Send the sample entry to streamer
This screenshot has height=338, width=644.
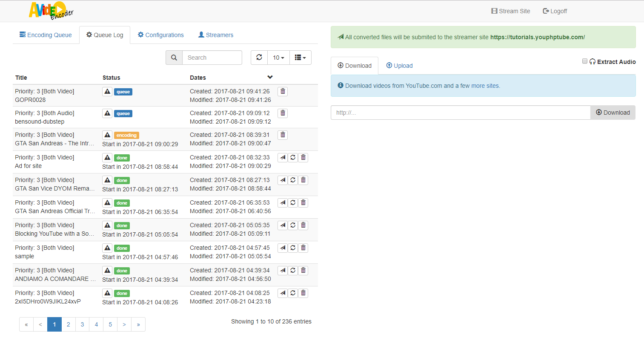(283, 248)
